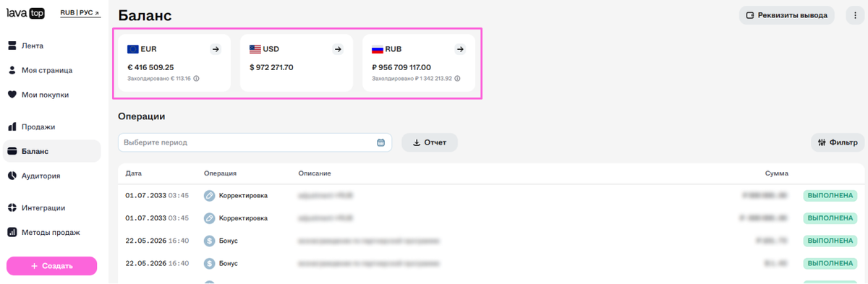Click the Баланс page title

click(x=145, y=16)
